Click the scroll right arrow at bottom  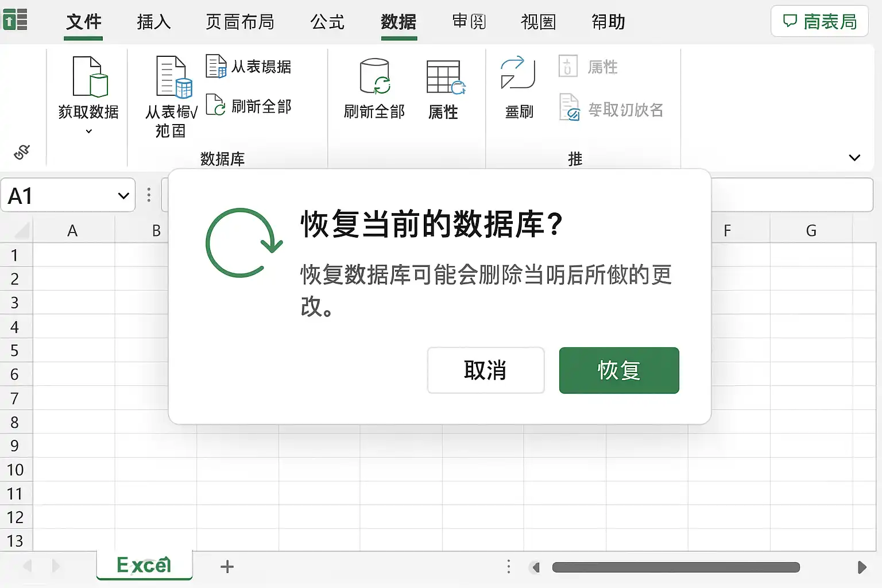point(862,567)
